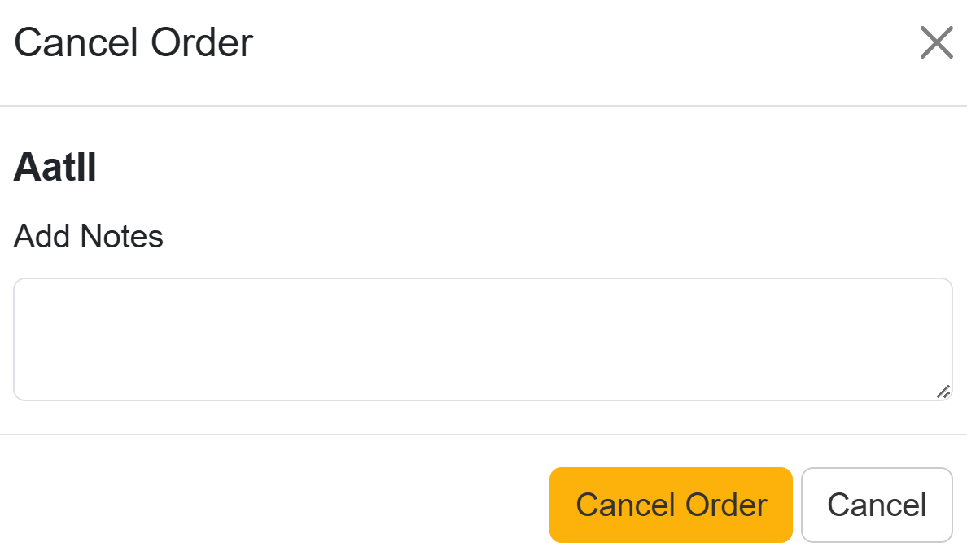The height and width of the screenshot is (560, 967).
Task: Click the textarea resize grip handle
Action: pos(943,392)
